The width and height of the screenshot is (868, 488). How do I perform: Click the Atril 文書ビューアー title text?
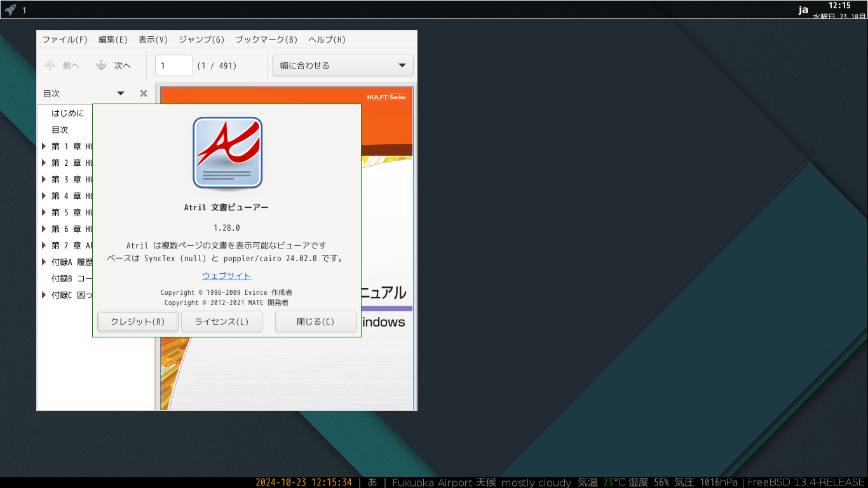point(227,207)
